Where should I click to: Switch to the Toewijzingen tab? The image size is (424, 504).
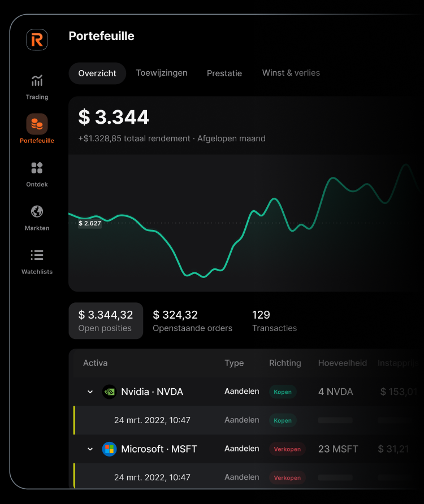point(162,73)
